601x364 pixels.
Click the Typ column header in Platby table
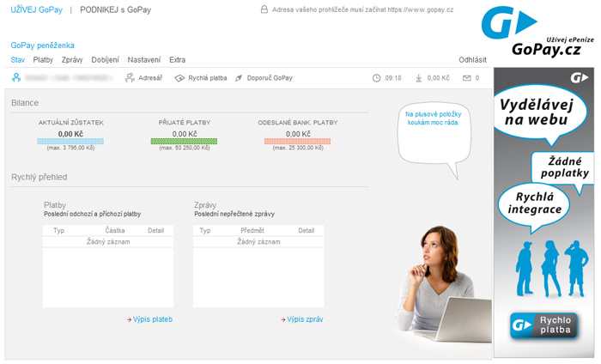pyautogui.click(x=58, y=231)
